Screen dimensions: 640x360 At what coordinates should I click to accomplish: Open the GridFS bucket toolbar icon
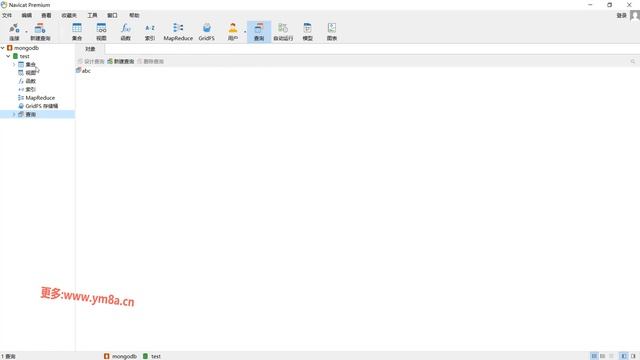[207, 32]
